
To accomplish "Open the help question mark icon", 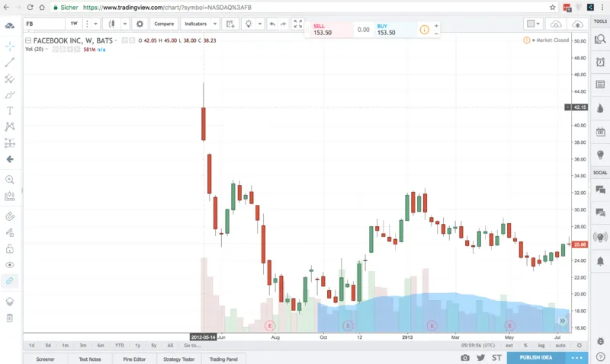I will coord(600,356).
